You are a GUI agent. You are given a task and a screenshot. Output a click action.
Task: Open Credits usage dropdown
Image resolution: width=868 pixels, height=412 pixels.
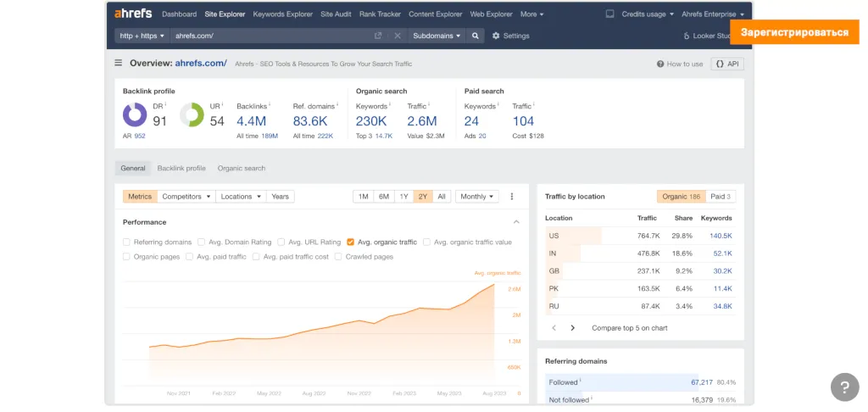pyautogui.click(x=648, y=14)
